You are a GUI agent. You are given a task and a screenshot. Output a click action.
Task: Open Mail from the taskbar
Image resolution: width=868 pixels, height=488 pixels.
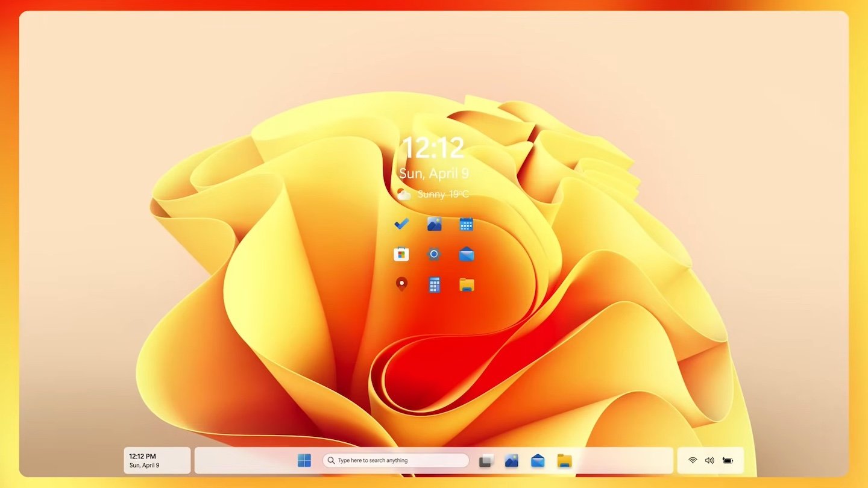[x=538, y=461]
